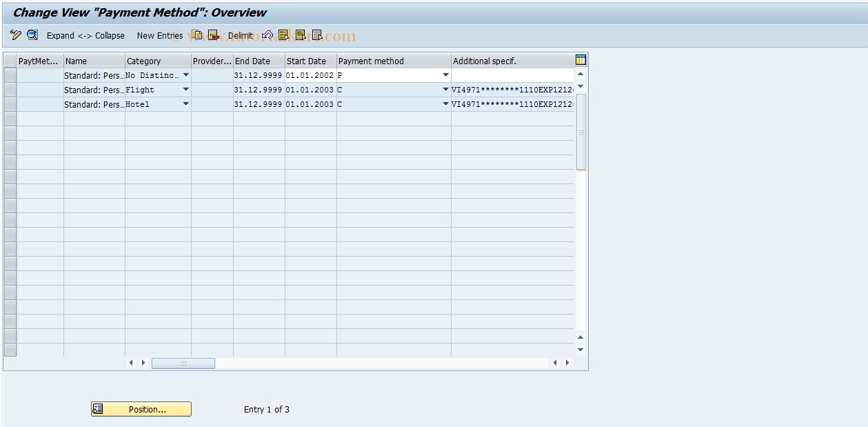Open Payment method dropdown in Flight row

(445, 90)
